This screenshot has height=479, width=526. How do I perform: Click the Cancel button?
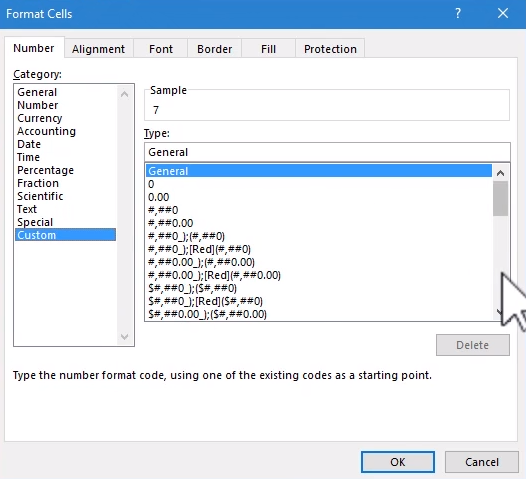(x=482, y=462)
